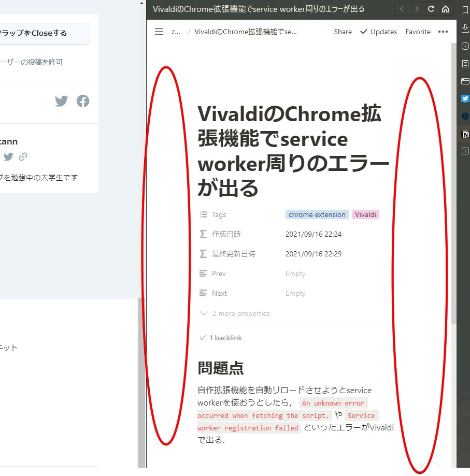Open the Updates menu in Notion
The height and width of the screenshot is (476, 470).
(x=378, y=32)
